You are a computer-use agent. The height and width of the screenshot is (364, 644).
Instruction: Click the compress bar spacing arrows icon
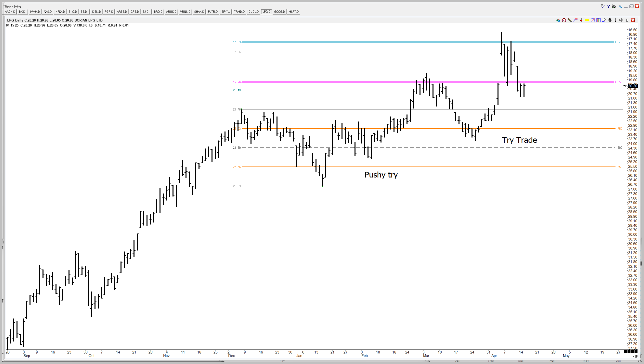(x=621, y=20)
